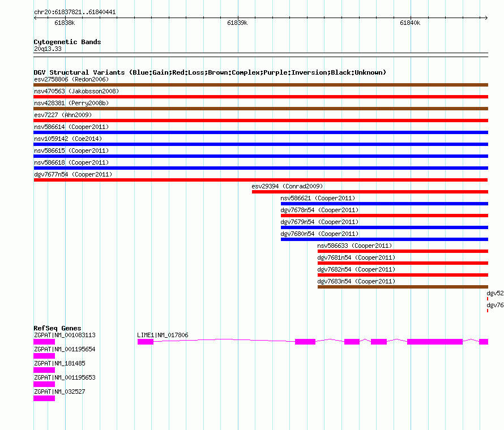Click the cut-off dgv76 label at right edge
The width and height of the screenshot is (504, 430).
495,305
